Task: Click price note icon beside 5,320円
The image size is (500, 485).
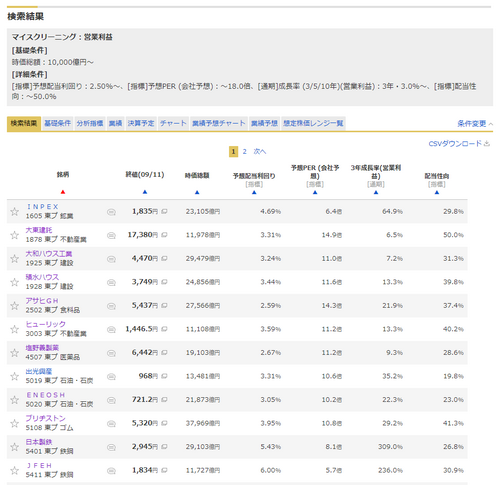Action: pos(164,423)
